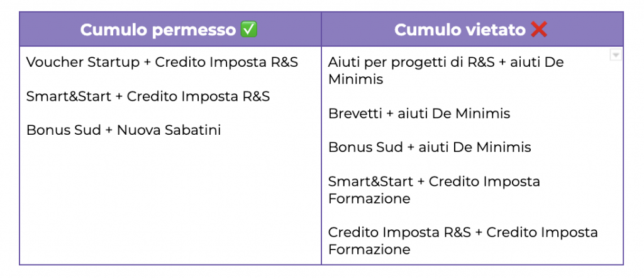The image size is (644, 279).
Task: Select the "Cumulo vietato" header cell
Action: tap(472, 29)
